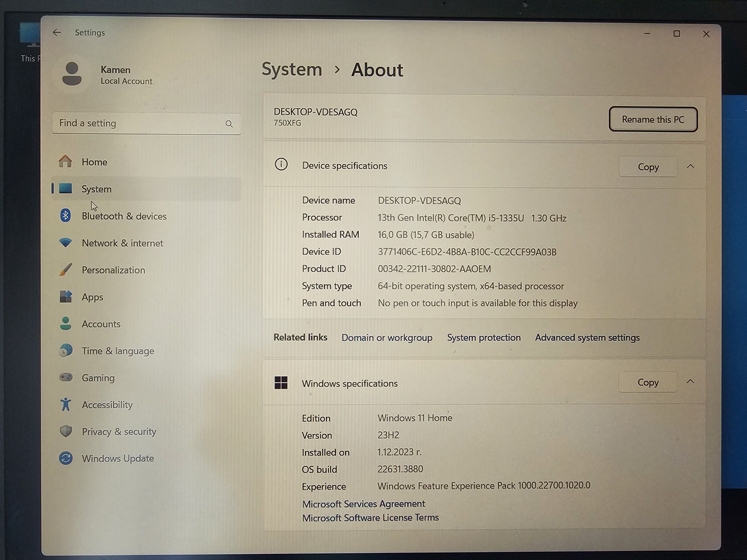This screenshot has width=747, height=560.
Task: Click the 750XFG model text
Action: [x=287, y=123]
